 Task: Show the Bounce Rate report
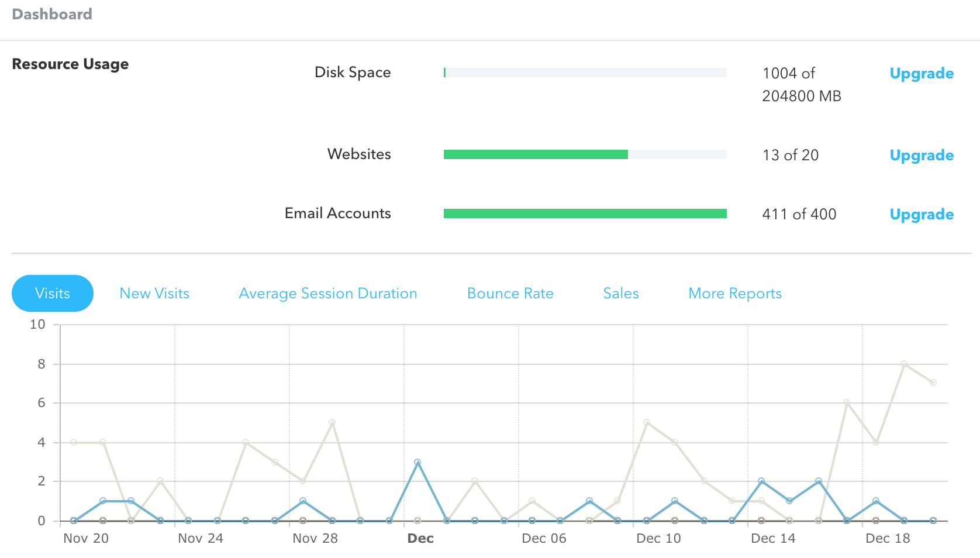click(x=510, y=293)
